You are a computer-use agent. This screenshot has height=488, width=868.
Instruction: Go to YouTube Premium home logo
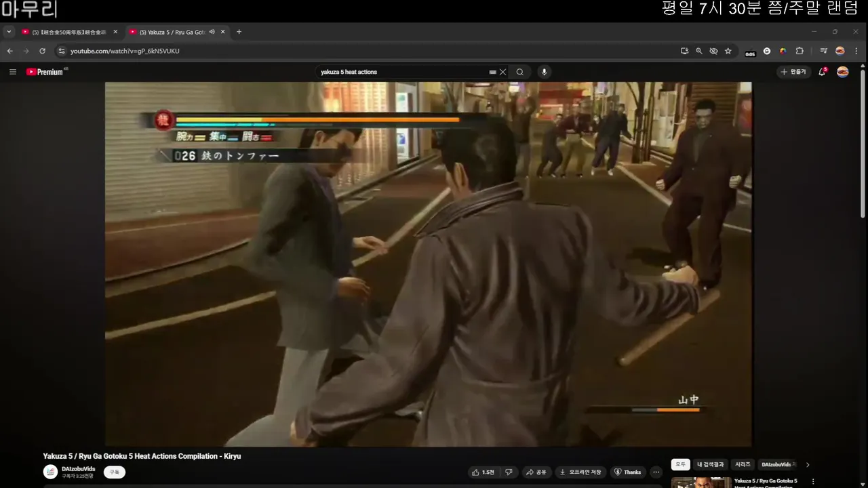46,72
